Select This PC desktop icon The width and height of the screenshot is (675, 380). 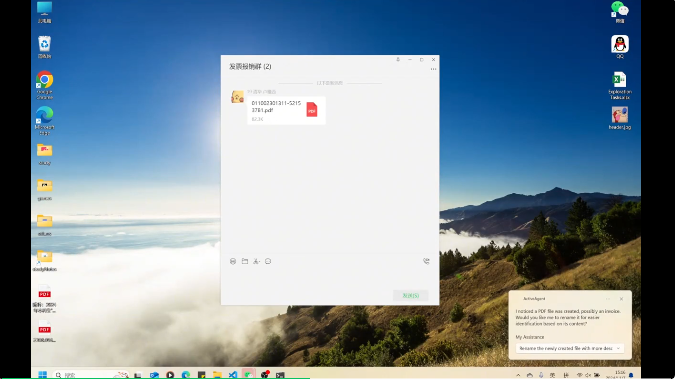tap(44, 12)
